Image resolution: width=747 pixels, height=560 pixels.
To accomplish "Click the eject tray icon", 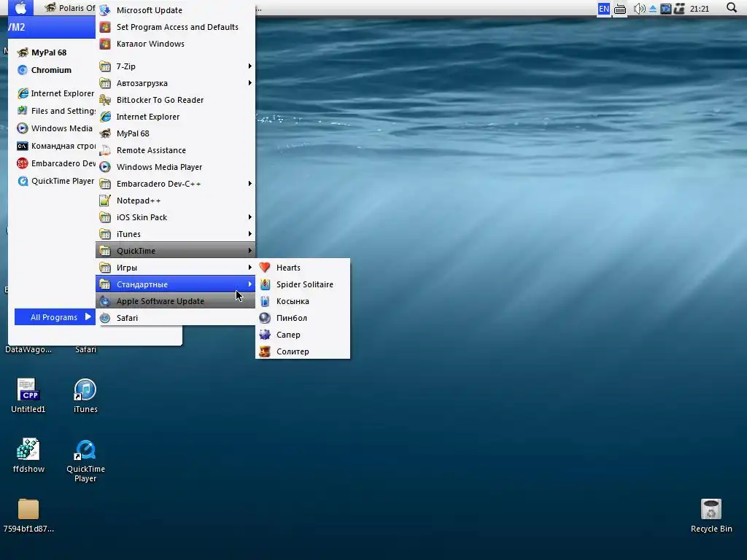I will pyautogui.click(x=653, y=9).
